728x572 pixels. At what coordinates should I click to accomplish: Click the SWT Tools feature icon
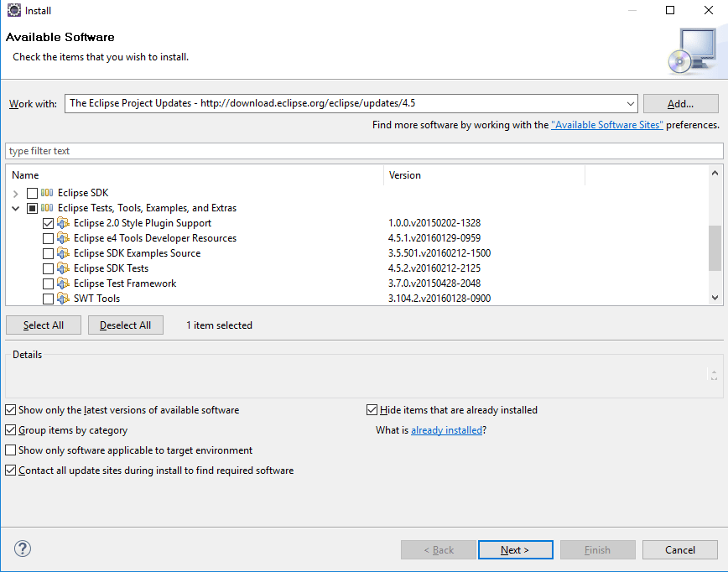[65, 299]
